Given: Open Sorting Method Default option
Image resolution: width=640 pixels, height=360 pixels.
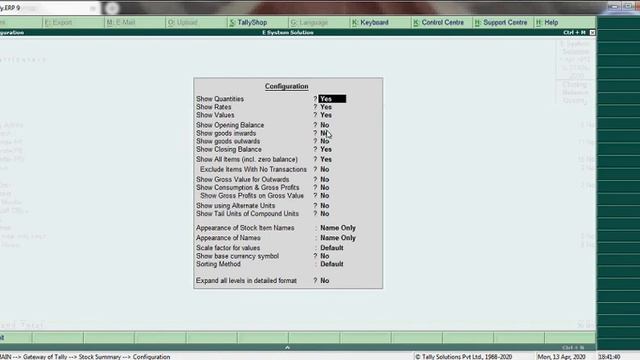Looking at the screenshot, I should (332, 264).
